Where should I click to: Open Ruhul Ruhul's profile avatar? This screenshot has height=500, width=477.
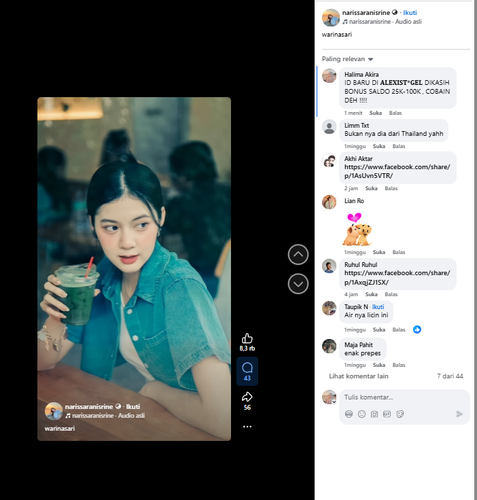[329, 266]
